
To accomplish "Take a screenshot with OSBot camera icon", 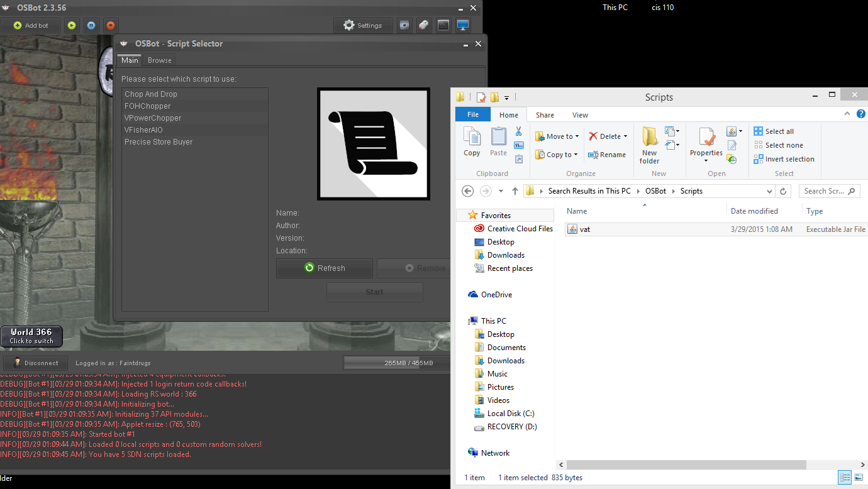I will coord(404,25).
